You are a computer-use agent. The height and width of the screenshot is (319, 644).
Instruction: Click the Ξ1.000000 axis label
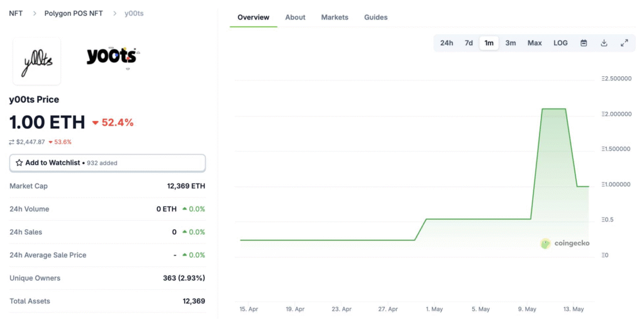616,184
